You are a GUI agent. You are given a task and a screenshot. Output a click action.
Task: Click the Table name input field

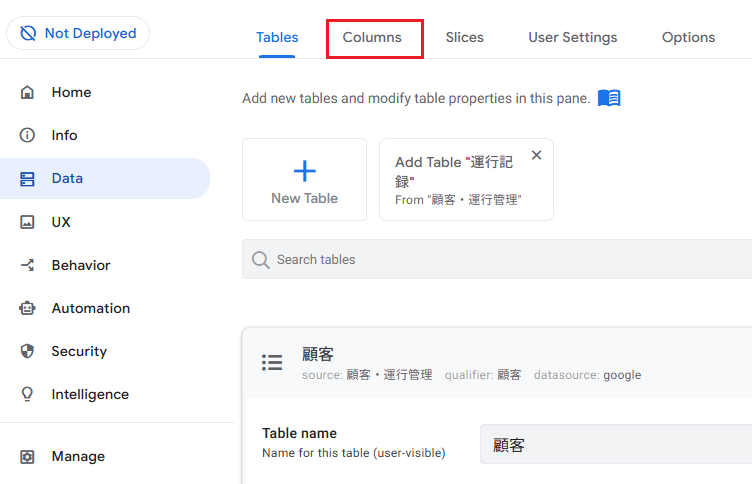tap(615, 445)
